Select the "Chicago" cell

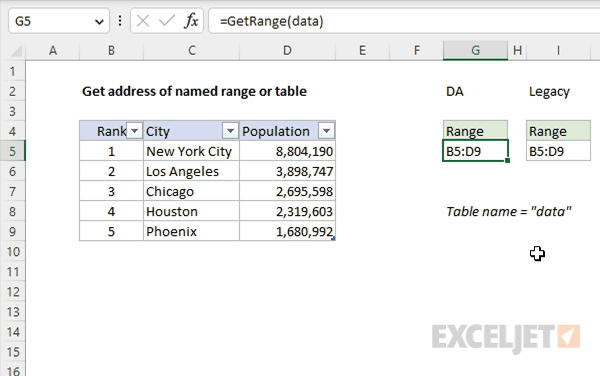click(x=191, y=191)
